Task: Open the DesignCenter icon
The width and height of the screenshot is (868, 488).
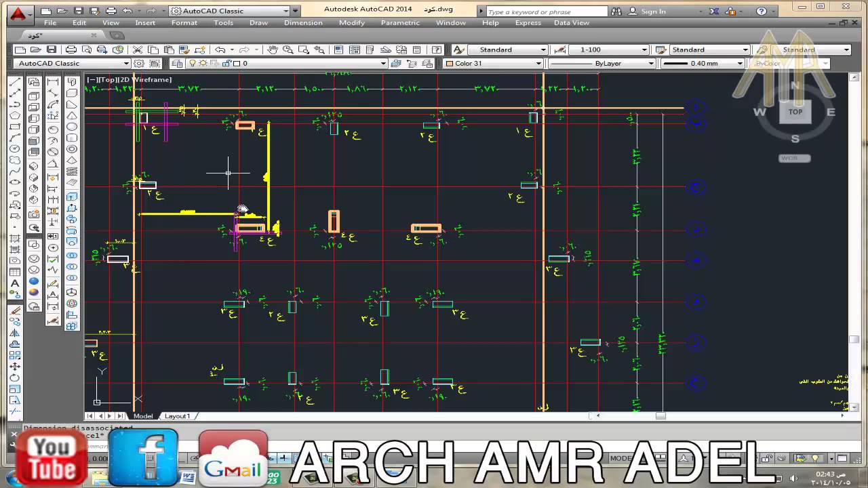Action: tap(354, 49)
